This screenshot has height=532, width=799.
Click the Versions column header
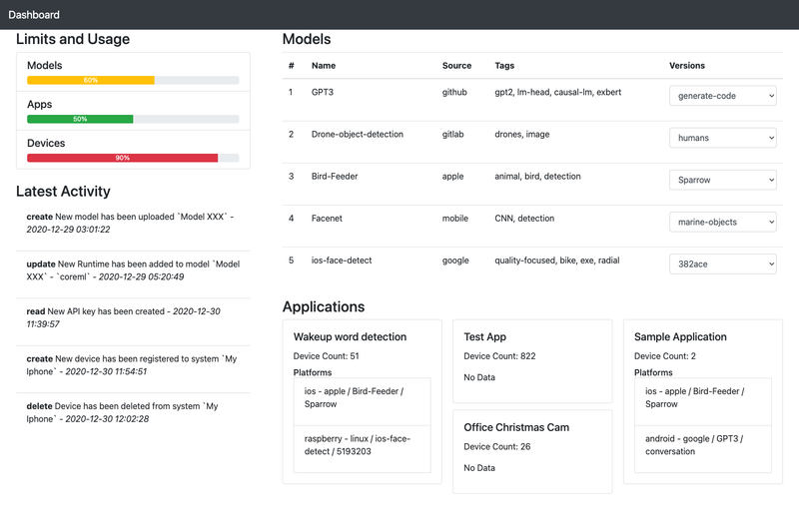(687, 66)
